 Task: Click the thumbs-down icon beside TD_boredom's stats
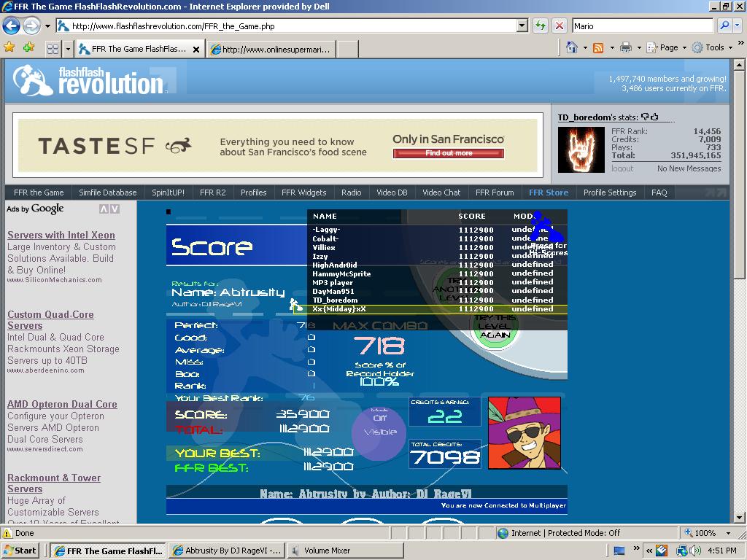645,117
